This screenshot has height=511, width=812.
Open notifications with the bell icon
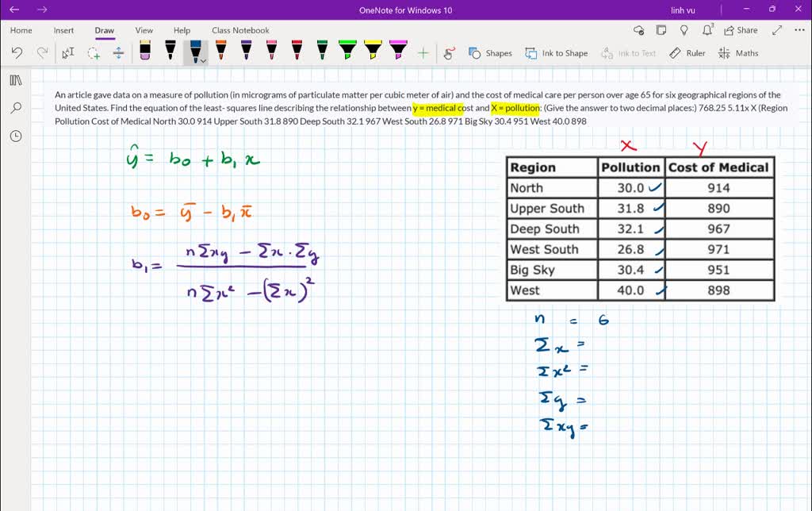click(x=707, y=30)
